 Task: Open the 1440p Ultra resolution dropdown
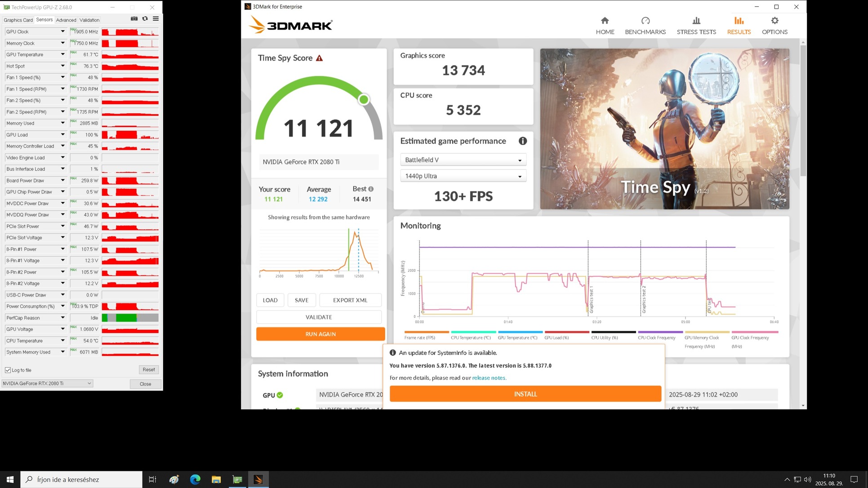click(463, 176)
